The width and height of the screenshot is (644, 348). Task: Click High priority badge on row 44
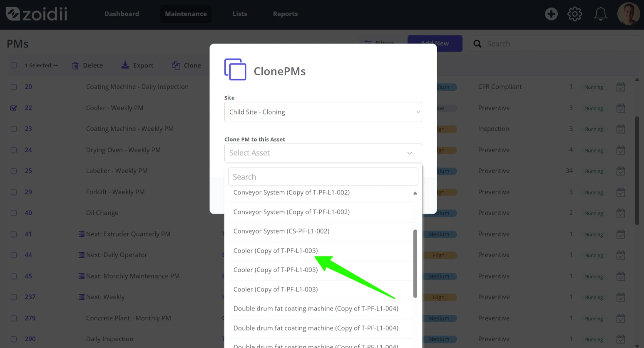click(x=439, y=255)
